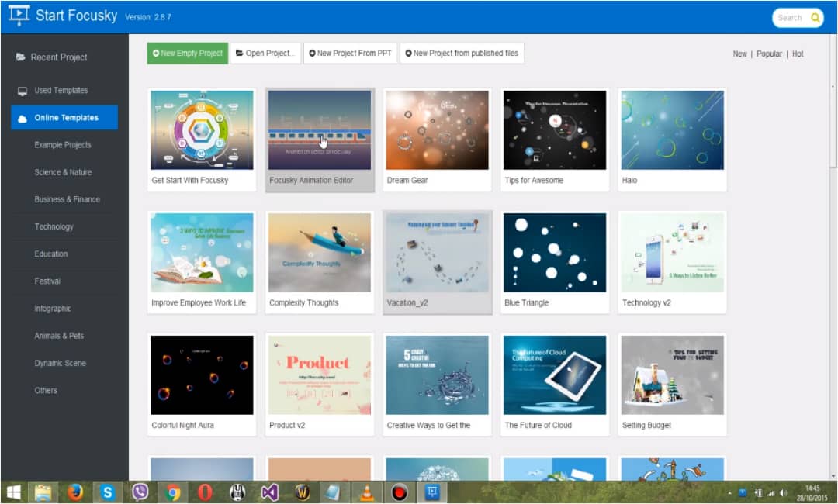The height and width of the screenshot is (504, 838).
Task: Click the Open Project button
Action: (265, 54)
